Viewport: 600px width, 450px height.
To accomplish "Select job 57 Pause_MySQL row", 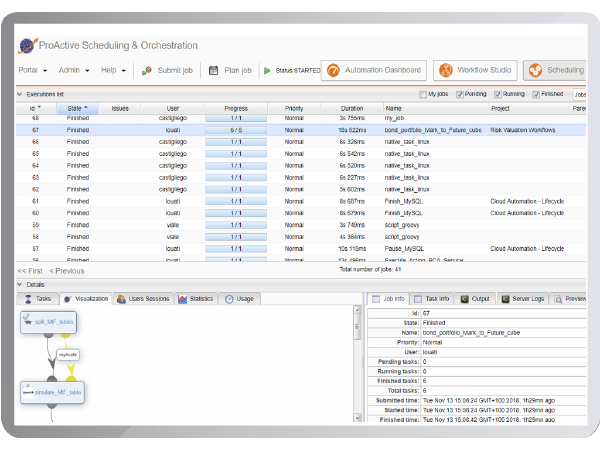I will (301, 249).
